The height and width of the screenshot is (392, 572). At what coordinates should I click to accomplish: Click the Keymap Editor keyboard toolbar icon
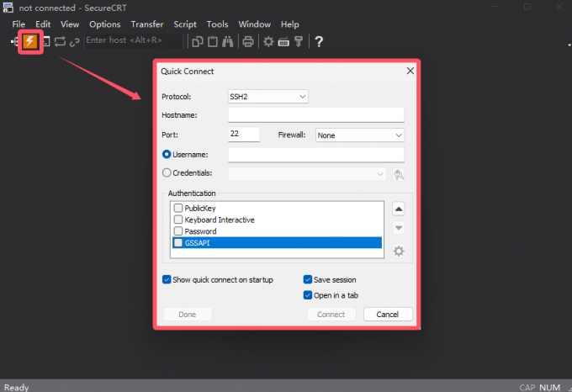pyautogui.click(x=283, y=42)
